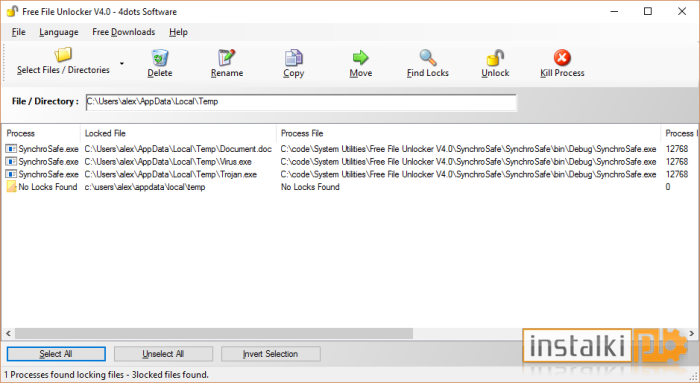Click the Rename notepad icon

[x=226, y=58]
